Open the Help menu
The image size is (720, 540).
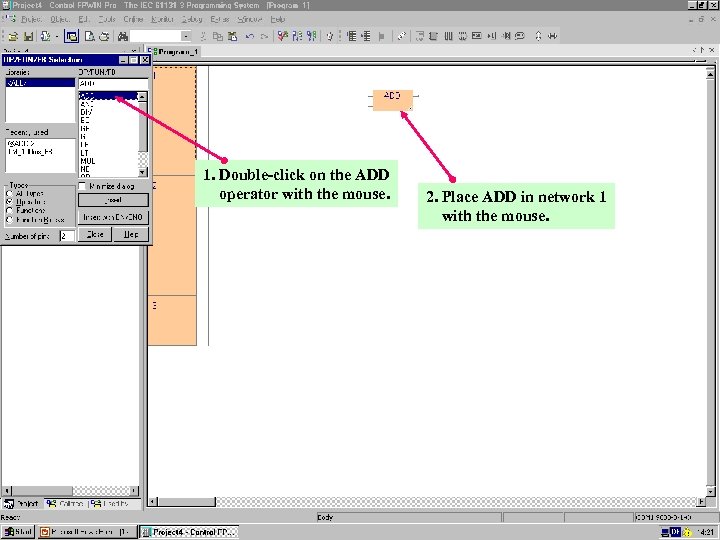coord(277,19)
